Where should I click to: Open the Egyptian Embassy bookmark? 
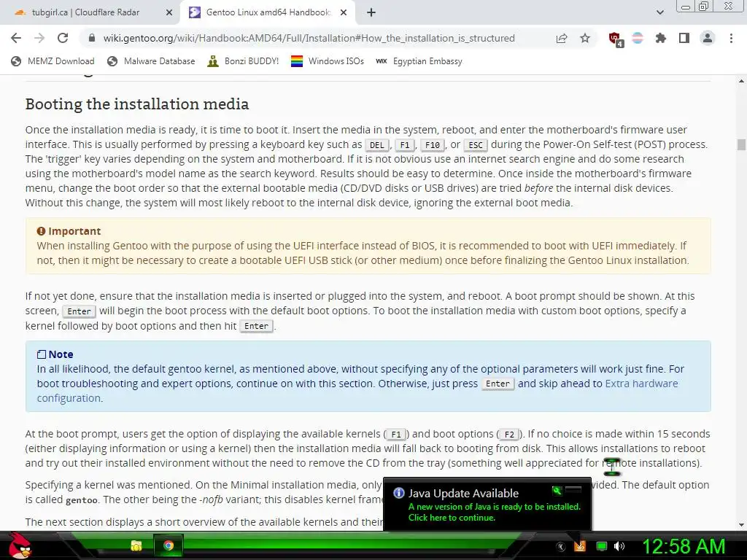coord(419,61)
